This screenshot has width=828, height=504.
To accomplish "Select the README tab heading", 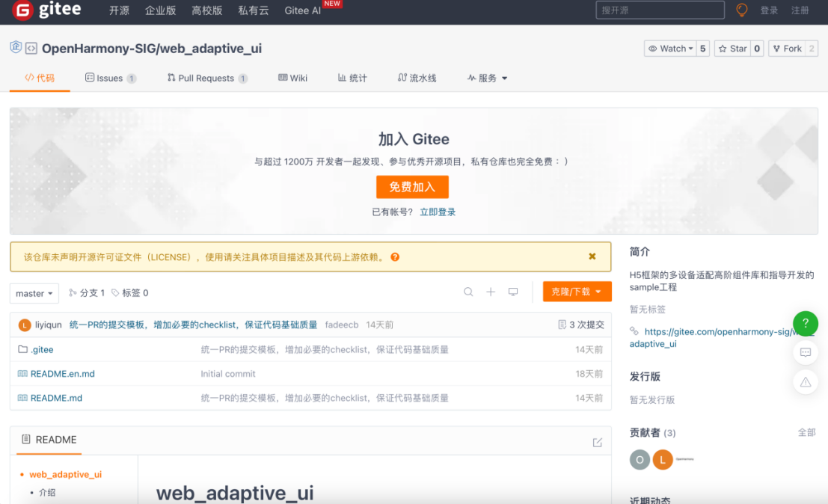I will (49, 440).
